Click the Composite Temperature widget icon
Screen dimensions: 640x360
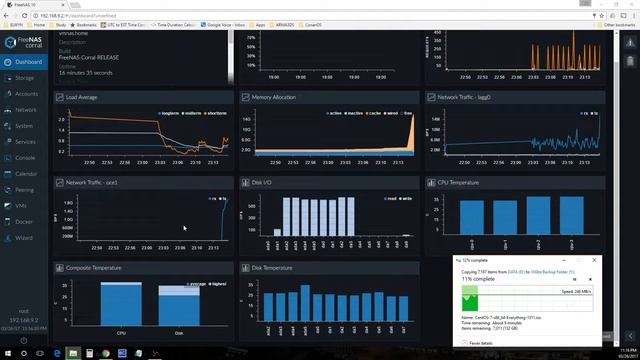(60, 268)
